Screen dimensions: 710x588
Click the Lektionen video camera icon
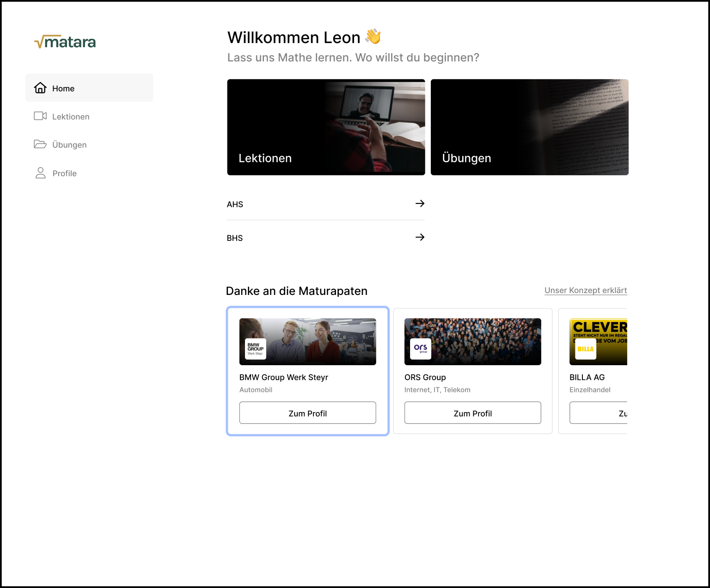click(40, 116)
